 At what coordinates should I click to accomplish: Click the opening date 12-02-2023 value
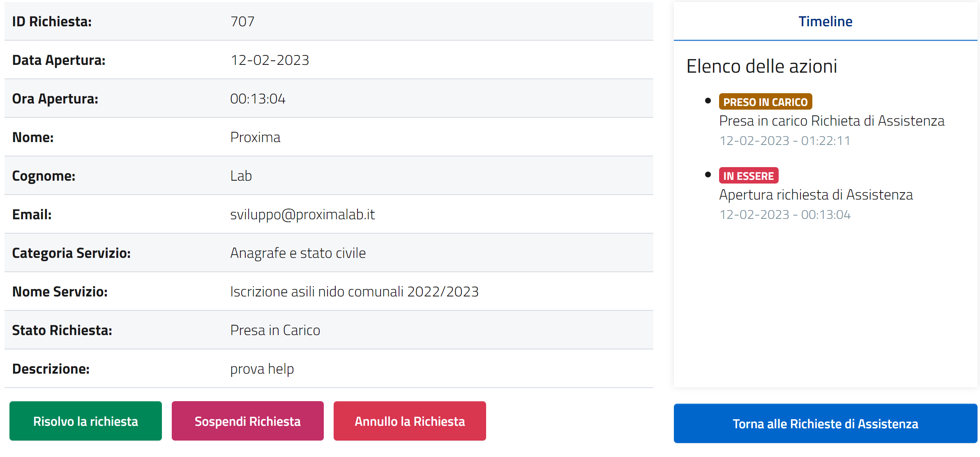[270, 60]
